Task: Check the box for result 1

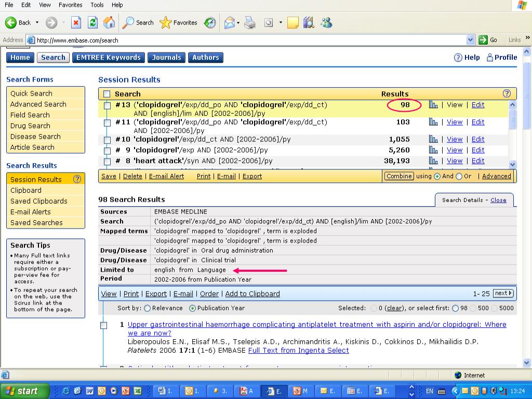Action: tap(104, 325)
